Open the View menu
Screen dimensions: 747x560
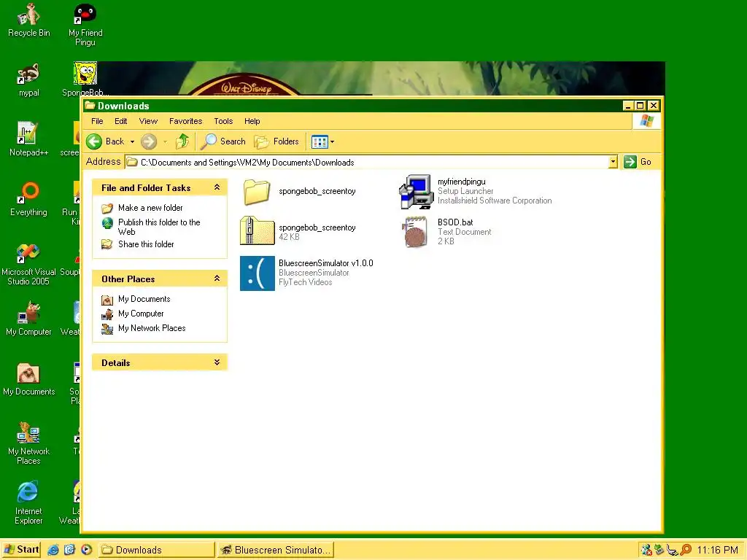click(x=148, y=121)
